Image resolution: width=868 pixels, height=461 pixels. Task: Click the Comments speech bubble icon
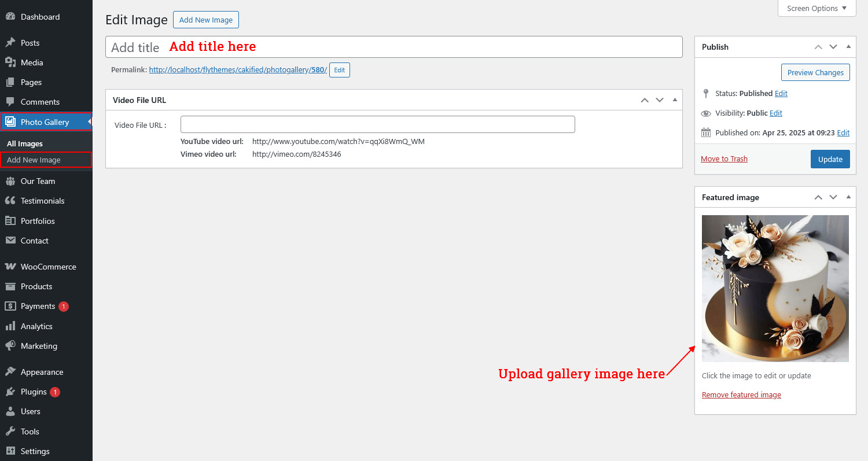pyautogui.click(x=10, y=102)
